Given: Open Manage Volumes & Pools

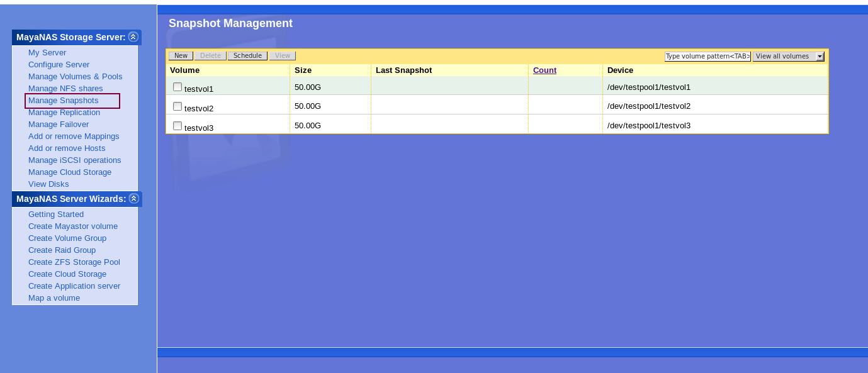Looking at the screenshot, I should coord(75,77).
